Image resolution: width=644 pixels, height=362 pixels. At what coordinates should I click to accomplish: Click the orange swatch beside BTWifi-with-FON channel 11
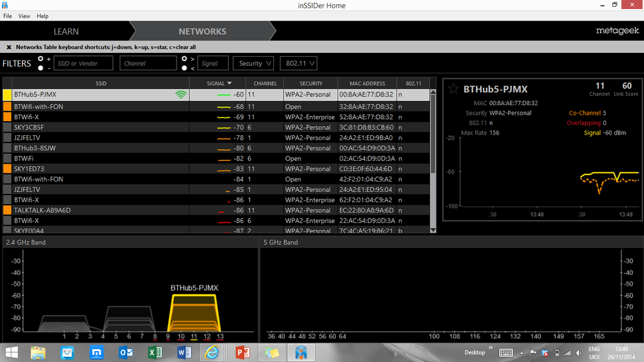7,107
